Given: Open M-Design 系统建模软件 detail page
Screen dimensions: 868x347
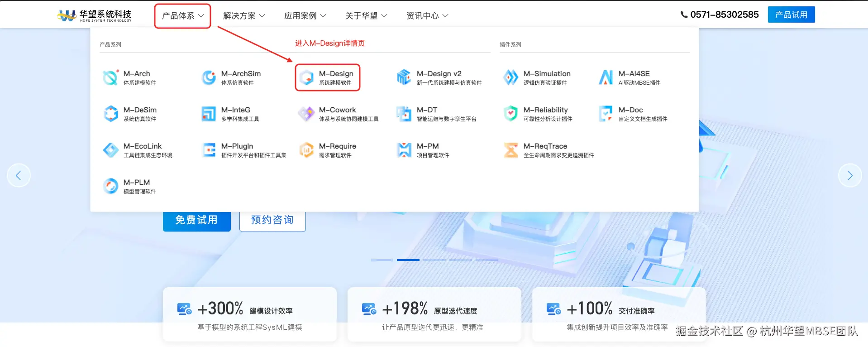Looking at the screenshot, I should (x=327, y=77).
